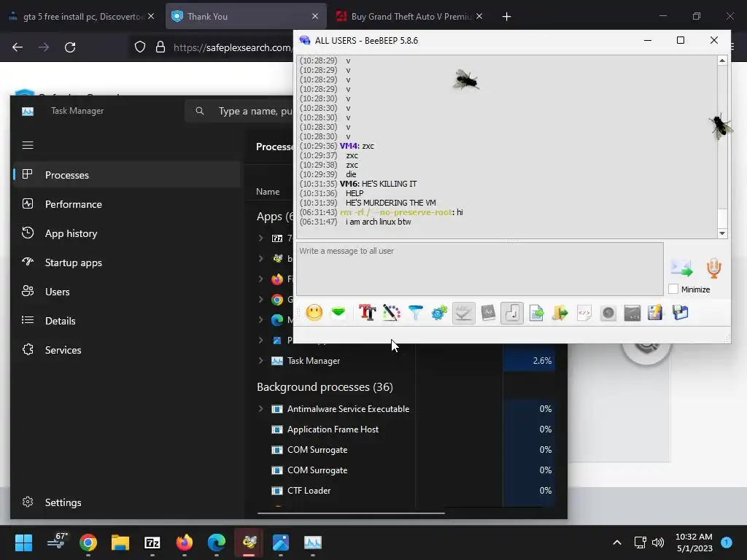This screenshot has height=560, width=747.
Task: Open the clock showing 10:32 AM
Action: pos(694,542)
